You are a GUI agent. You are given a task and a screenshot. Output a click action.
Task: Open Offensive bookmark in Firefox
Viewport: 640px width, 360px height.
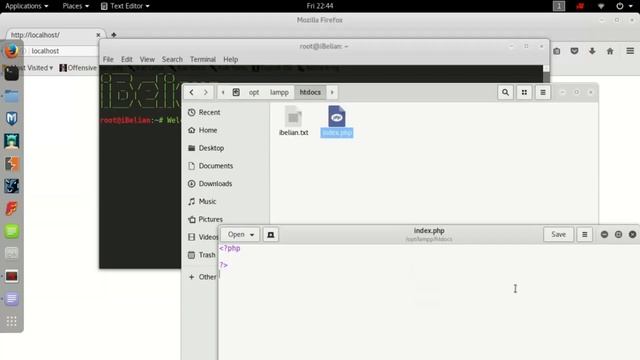click(x=78, y=68)
